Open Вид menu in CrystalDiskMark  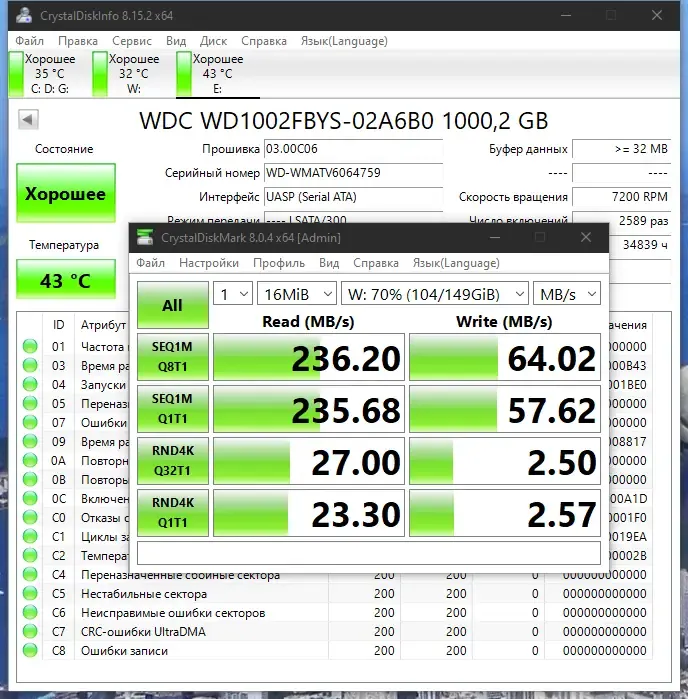point(329,263)
